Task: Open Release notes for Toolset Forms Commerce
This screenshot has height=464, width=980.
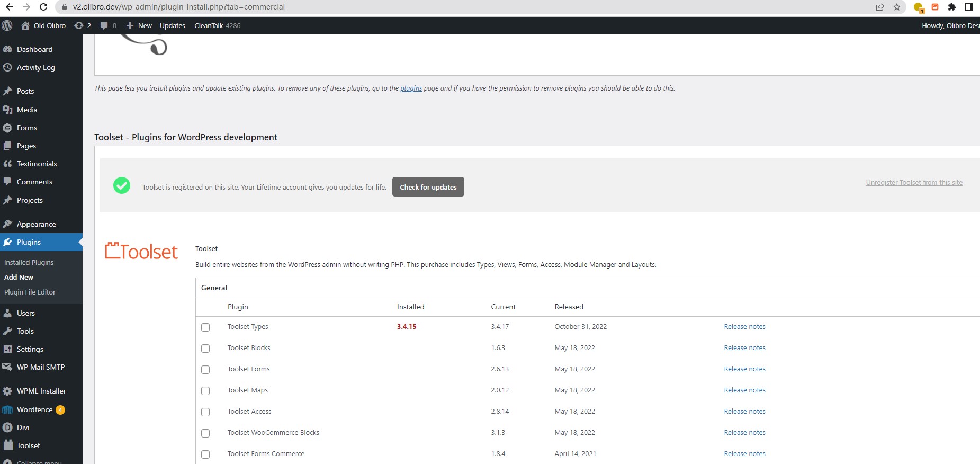Action: tap(745, 454)
